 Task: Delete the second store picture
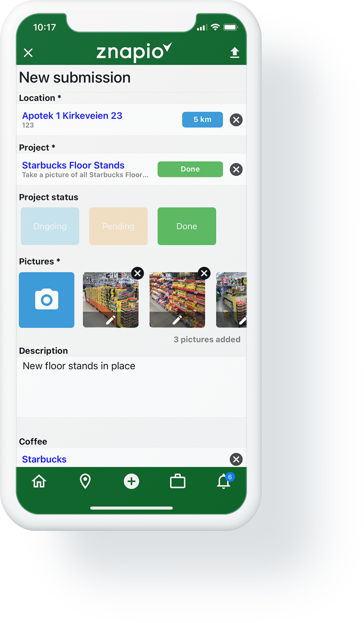(204, 273)
